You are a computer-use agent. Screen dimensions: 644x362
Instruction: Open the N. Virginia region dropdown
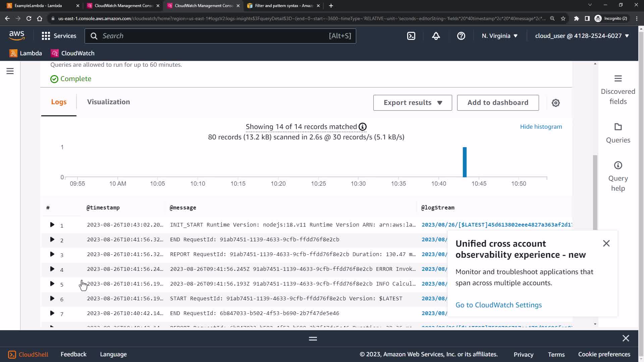pyautogui.click(x=499, y=36)
